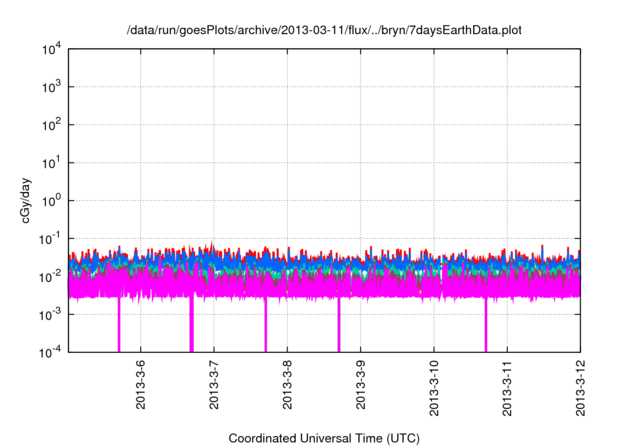Click the 10^2 y-axis tick label

coord(51,125)
